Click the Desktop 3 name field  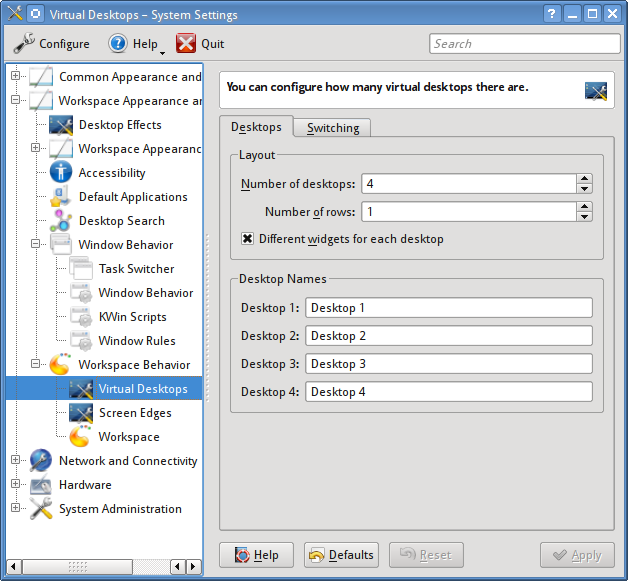[449, 364]
